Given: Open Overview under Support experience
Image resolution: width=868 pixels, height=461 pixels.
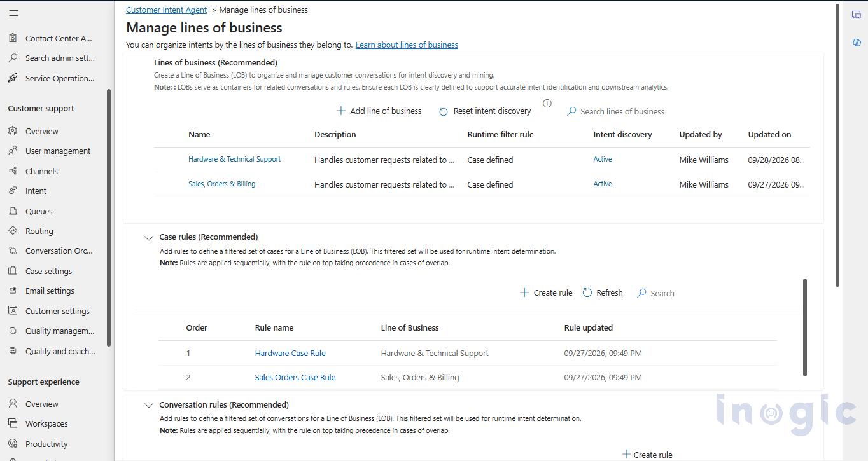Looking at the screenshot, I should click(42, 404).
